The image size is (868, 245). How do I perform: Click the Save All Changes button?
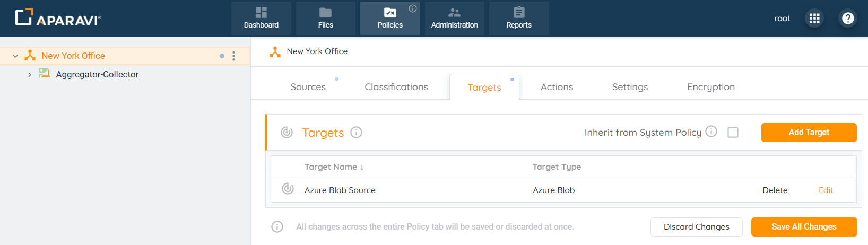pos(804,227)
